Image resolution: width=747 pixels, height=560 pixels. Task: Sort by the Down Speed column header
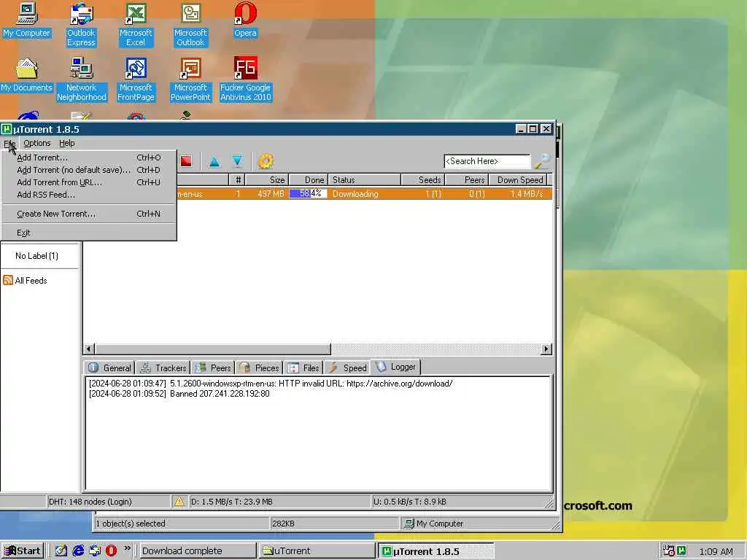[x=518, y=180]
